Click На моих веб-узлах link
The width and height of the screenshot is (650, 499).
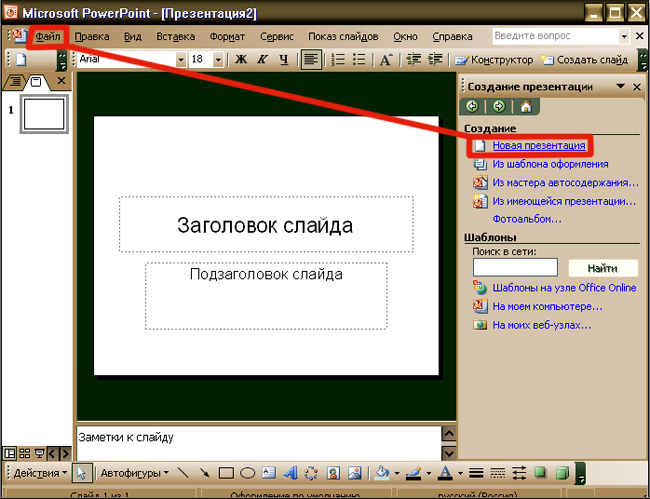(542, 325)
